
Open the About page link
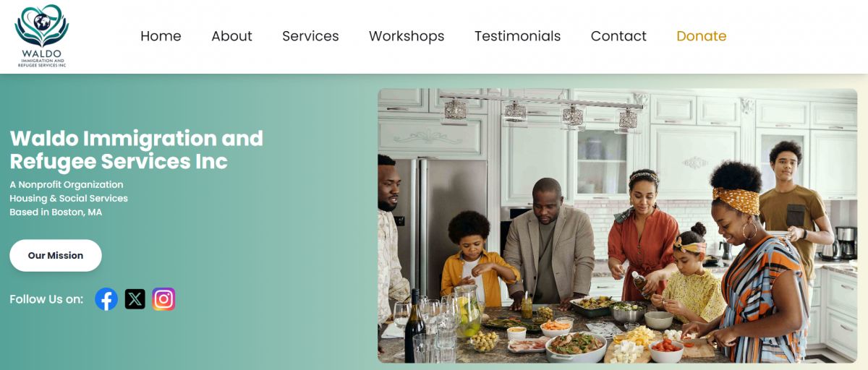tap(231, 36)
